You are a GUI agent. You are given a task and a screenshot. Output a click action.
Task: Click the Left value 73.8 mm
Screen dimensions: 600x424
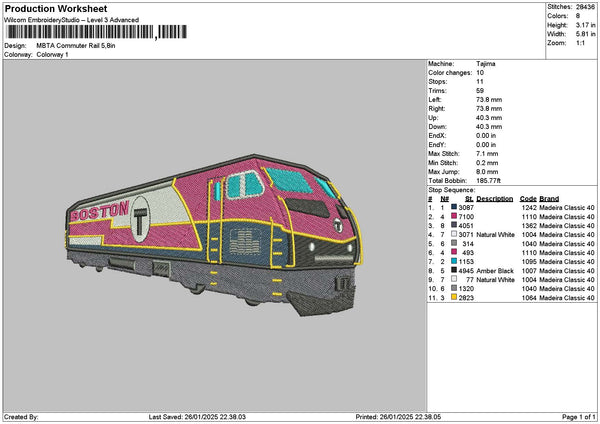click(x=489, y=99)
